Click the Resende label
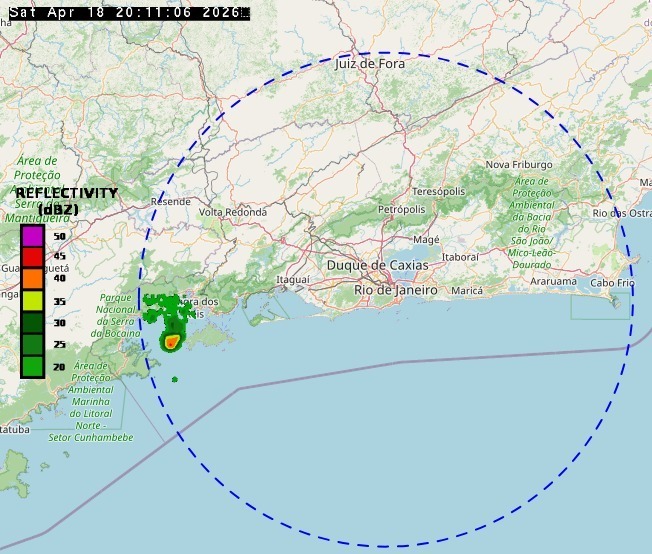The width and height of the screenshot is (652, 554). pyautogui.click(x=170, y=202)
